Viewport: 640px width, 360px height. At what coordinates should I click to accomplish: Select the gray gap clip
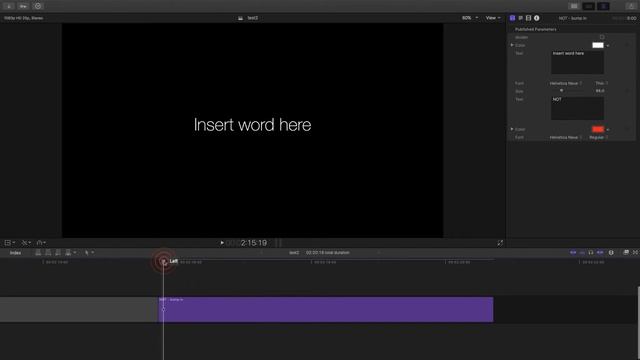[79, 309]
